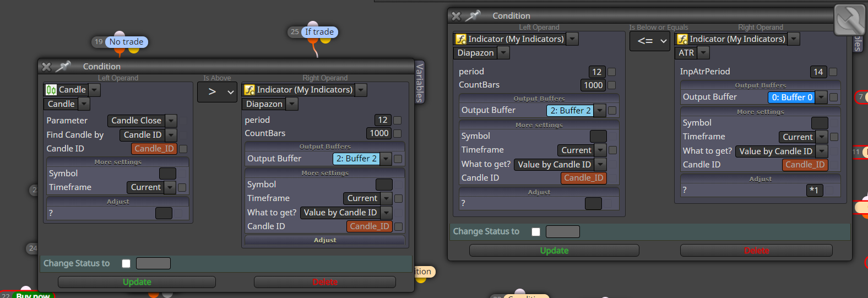The height and width of the screenshot is (298, 868).
Task: Click the ATR operand's Candle_ID field
Action: 805,165
